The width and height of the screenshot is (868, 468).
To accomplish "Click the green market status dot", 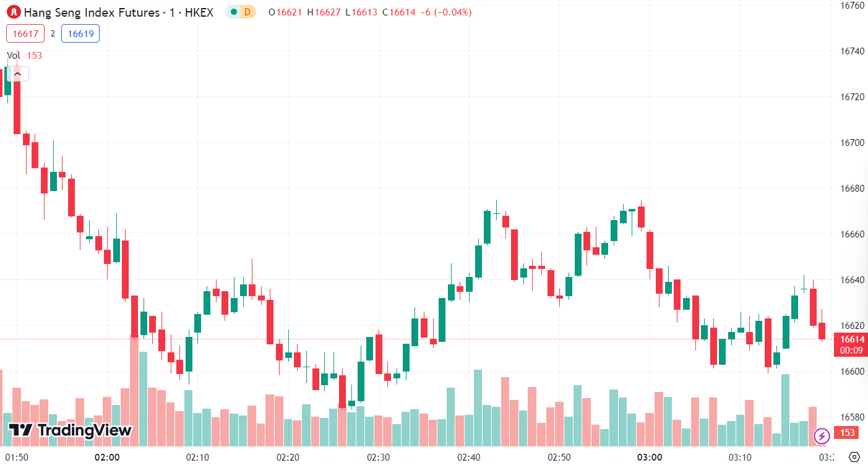I will pos(233,12).
